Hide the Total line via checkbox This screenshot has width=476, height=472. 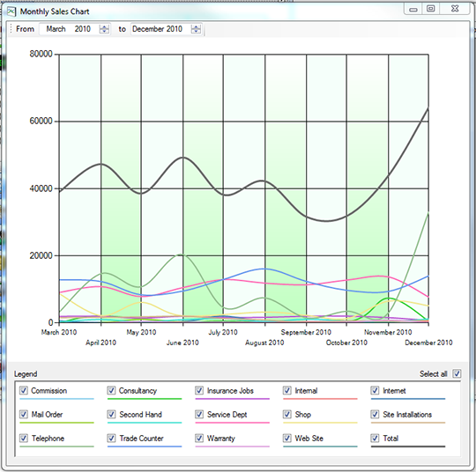[375, 438]
